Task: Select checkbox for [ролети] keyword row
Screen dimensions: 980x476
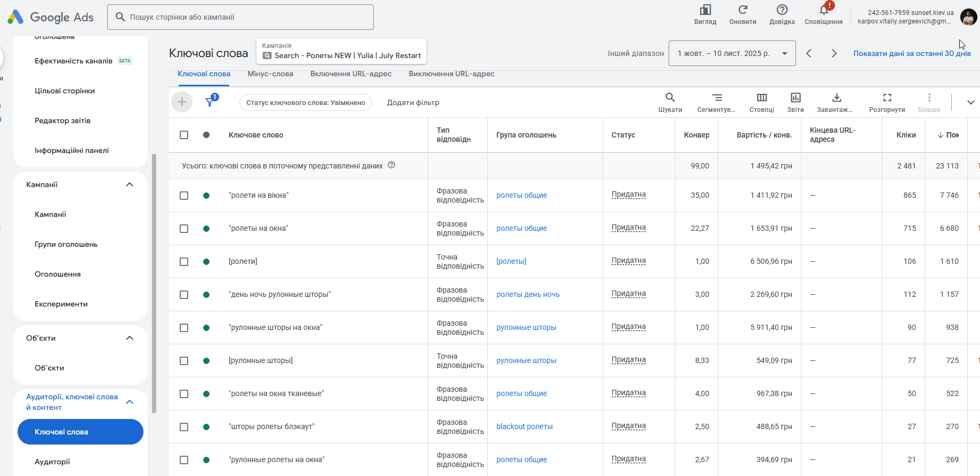Action: click(184, 262)
